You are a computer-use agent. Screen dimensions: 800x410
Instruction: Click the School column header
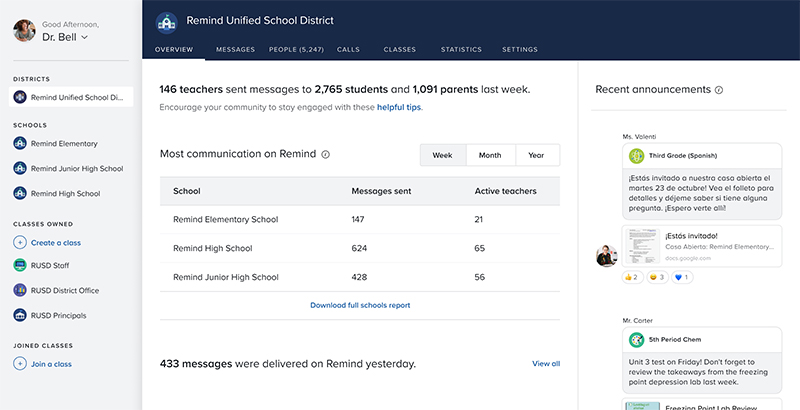pos(187,191)
